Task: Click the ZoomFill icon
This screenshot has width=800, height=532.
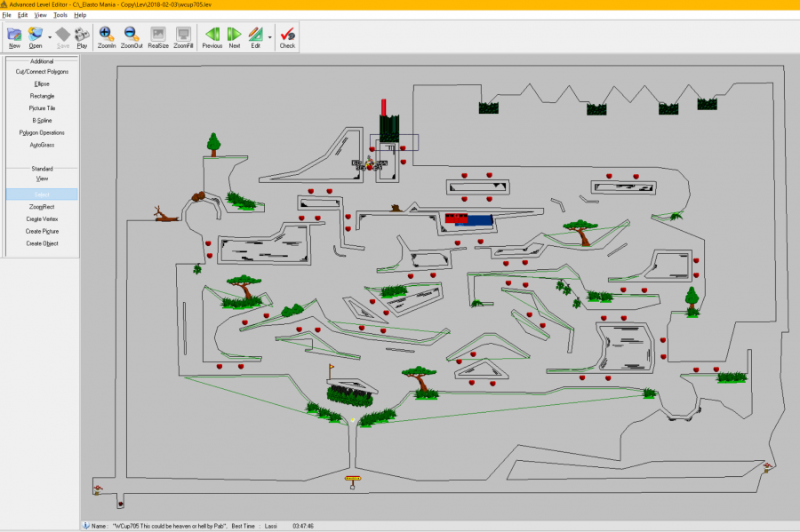Action: [x=183, y=36]
